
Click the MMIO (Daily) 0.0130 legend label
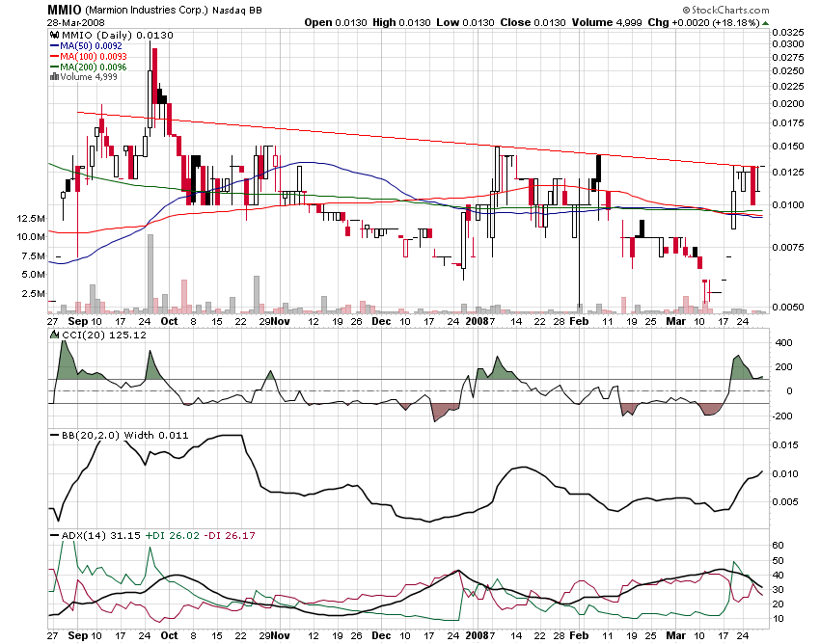pyautogui.click(x=117, y=35)
